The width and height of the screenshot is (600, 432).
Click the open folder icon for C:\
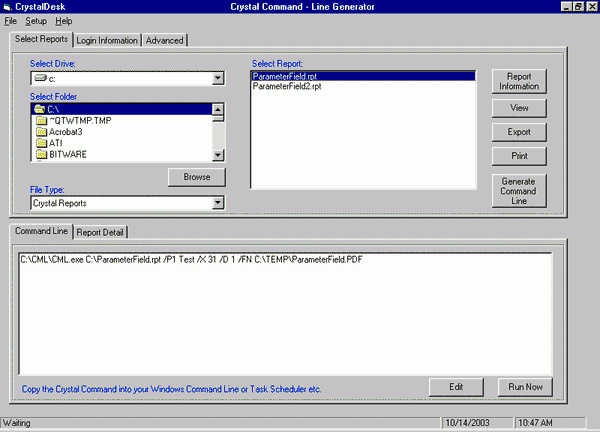click(39, 109)
